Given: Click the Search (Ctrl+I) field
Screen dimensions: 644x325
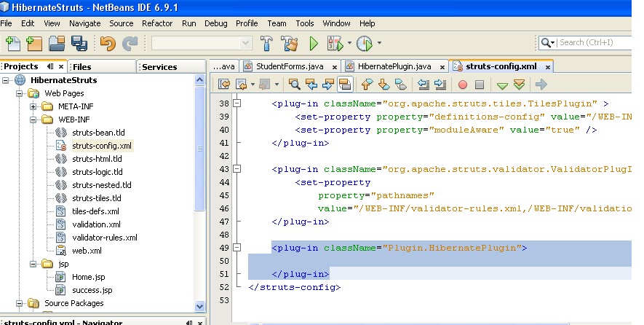Looking at the screenshot, I should click(x=595, y=42).
